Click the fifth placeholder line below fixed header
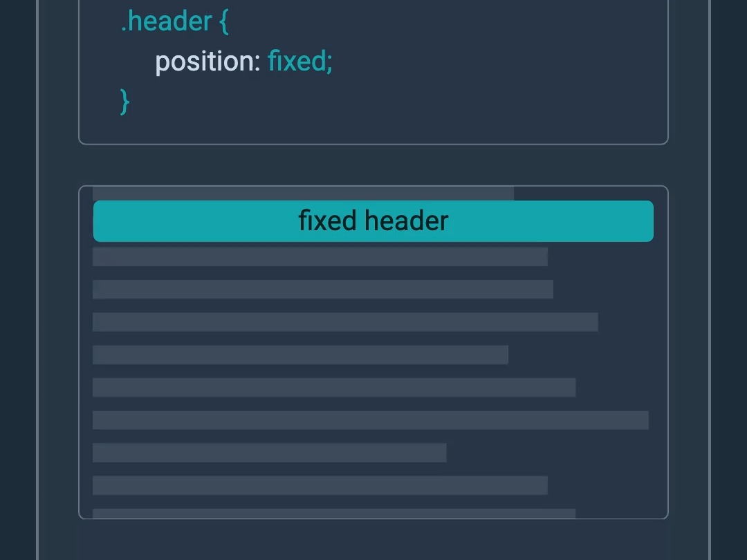Viewport: 747px width, 560px height. tap(334, 388)
